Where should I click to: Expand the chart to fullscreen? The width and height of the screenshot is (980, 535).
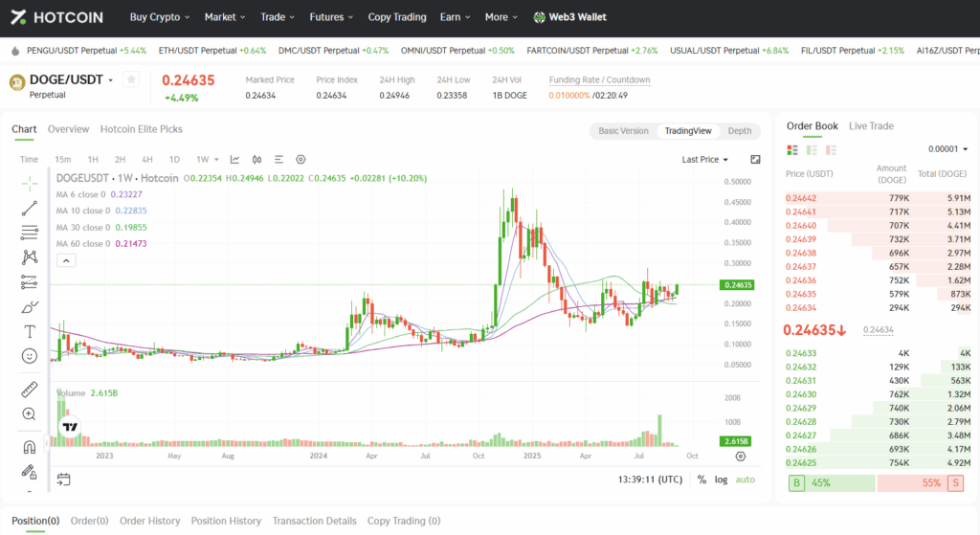[x=755, y=160]
